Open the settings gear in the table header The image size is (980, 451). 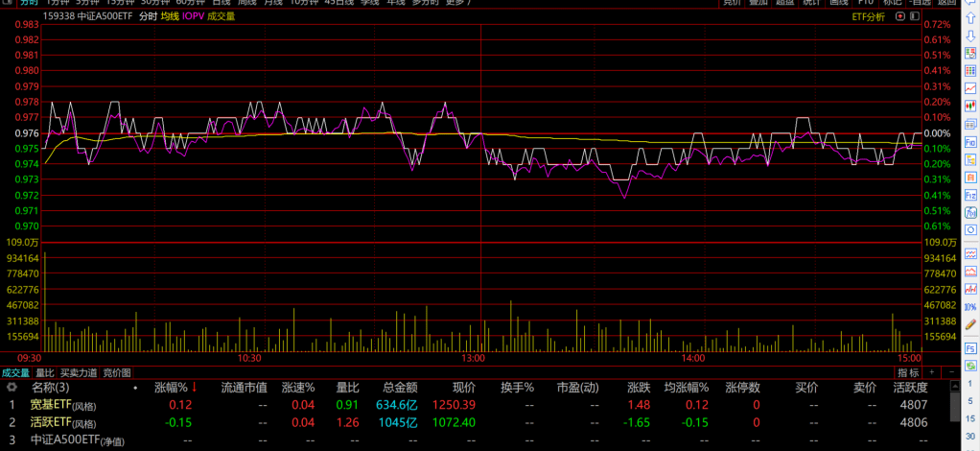[x=12, y=388]
